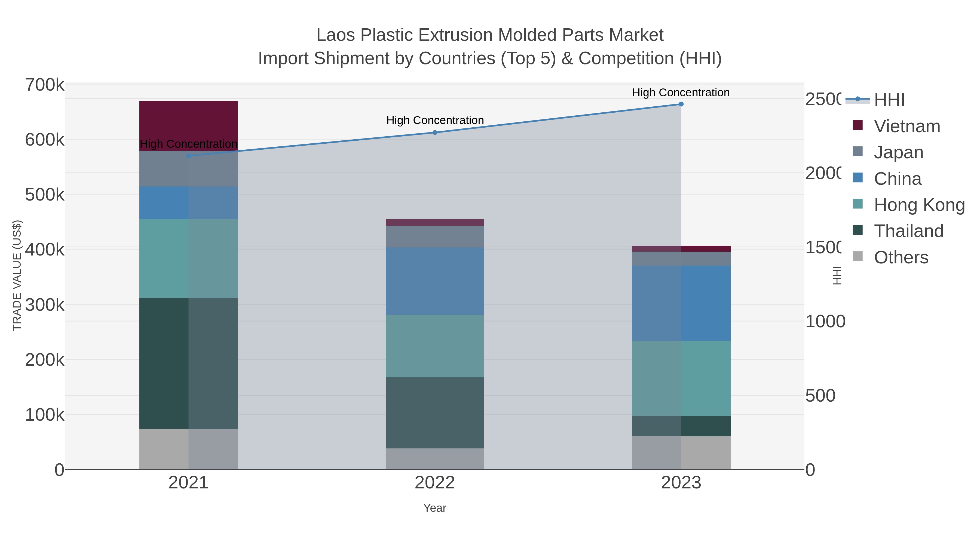Click the 400k y-axis tick label
Screen dimensions: 980x551
(x=45, y=250)
